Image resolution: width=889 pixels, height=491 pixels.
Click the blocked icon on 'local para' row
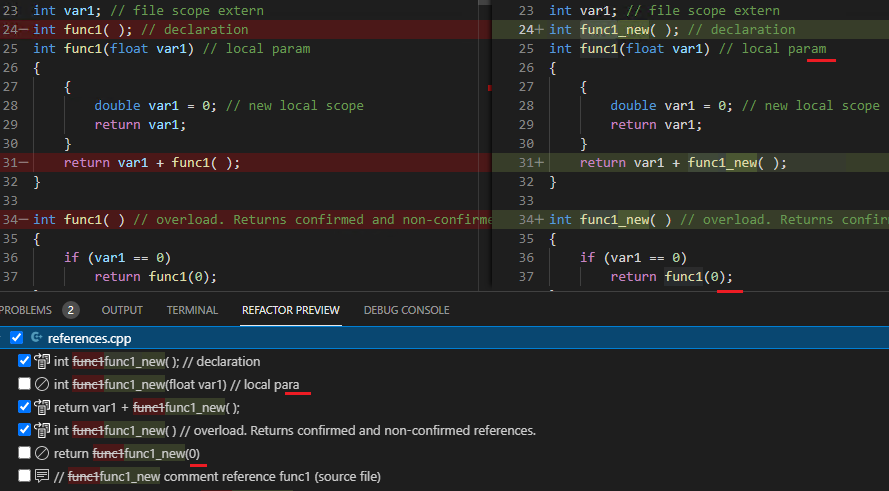pyautogui.click(x=42, y=384)
